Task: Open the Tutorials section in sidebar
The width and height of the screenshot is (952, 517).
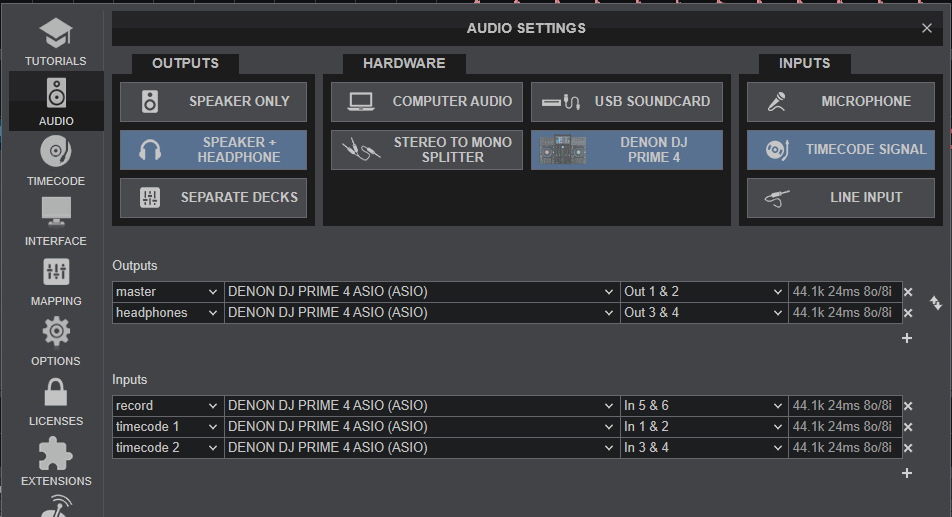Action: tap(55, 41)
